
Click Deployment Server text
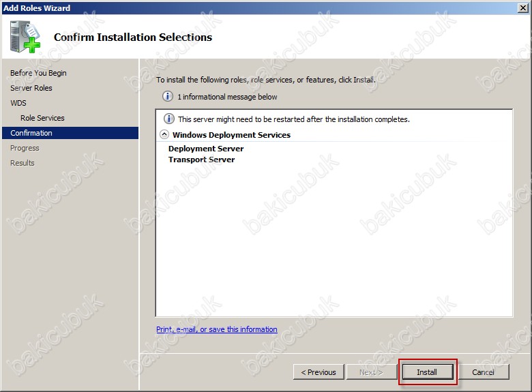coord(206,149)
